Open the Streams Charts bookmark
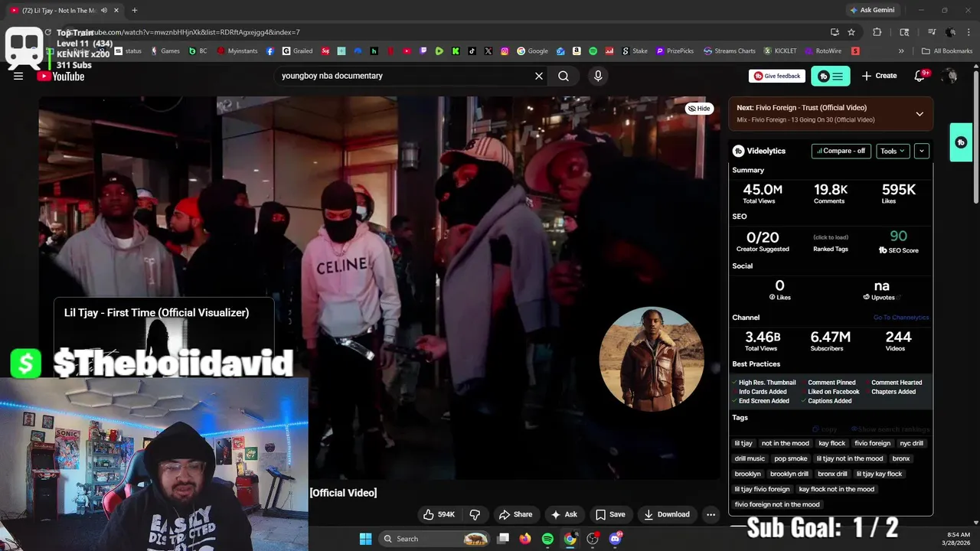The image size is (980, 551). [x=730, y=51]
